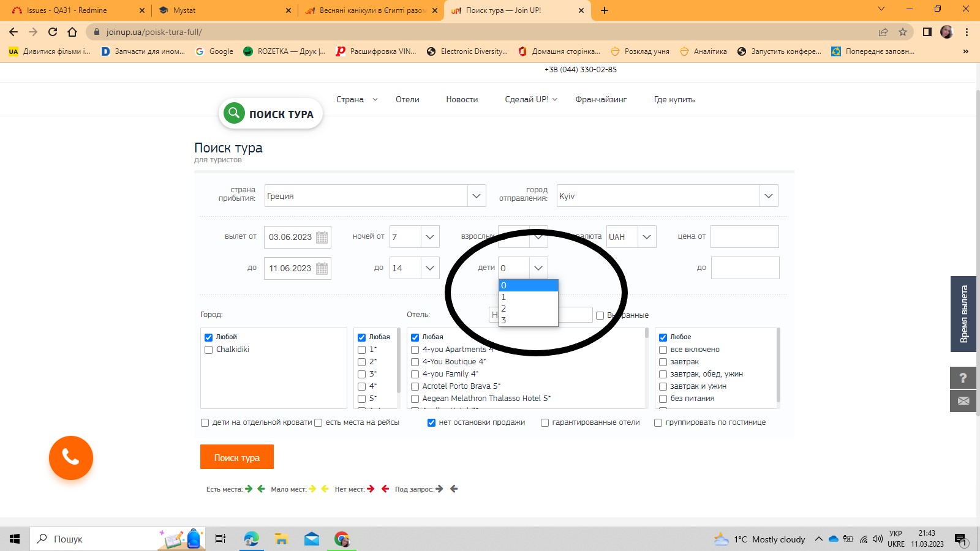This screenshot has width=980, height=551.
Task: Open the Mail app in taskbar
Action: coord(312,539)
